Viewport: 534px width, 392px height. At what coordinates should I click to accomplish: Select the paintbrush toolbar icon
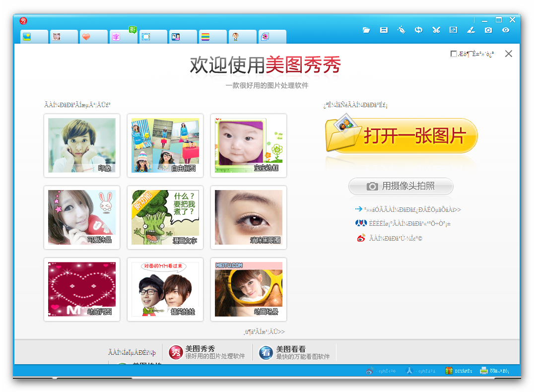[471, 30]
